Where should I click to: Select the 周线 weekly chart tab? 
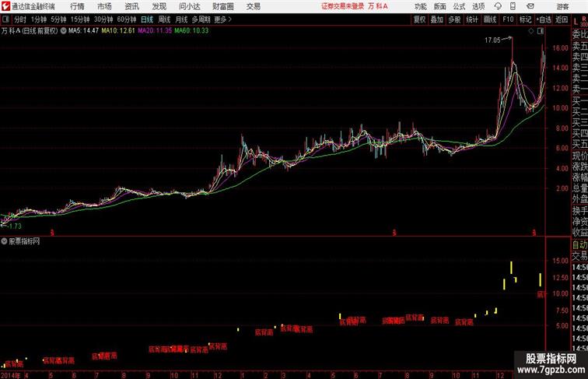point(164,19)
